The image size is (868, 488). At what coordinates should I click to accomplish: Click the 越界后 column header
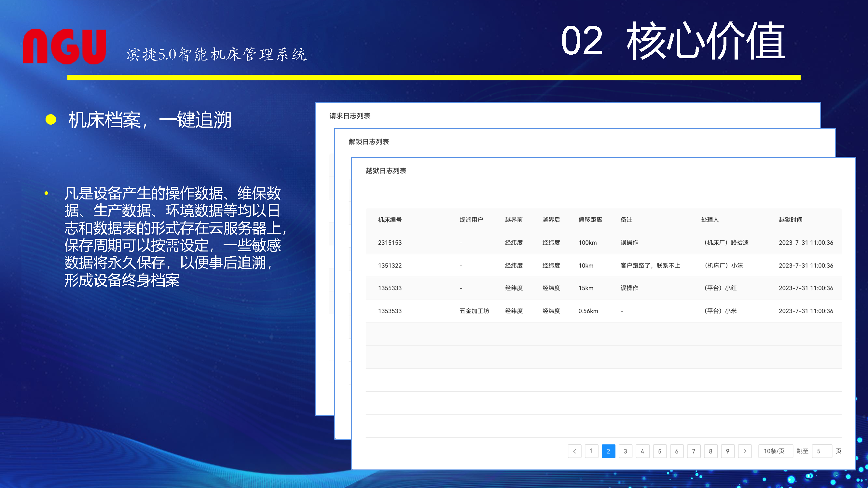click(x=551, y=220)
